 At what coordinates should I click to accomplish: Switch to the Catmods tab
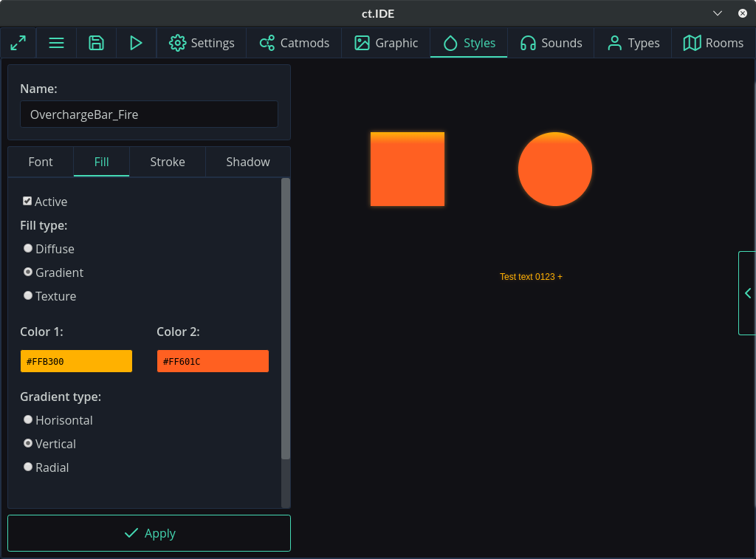click(x=294, y=43)
